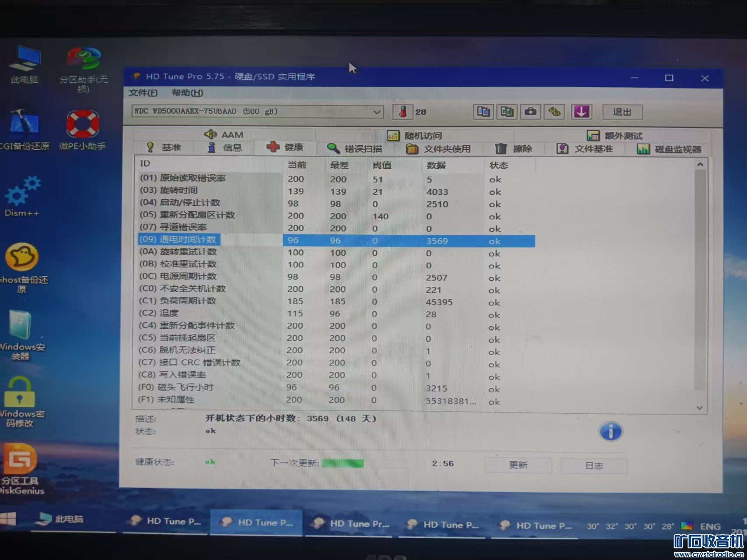The width and height of the screenshot is (747, 560).
Task: Click the ID column header
Action: (209, 164)
